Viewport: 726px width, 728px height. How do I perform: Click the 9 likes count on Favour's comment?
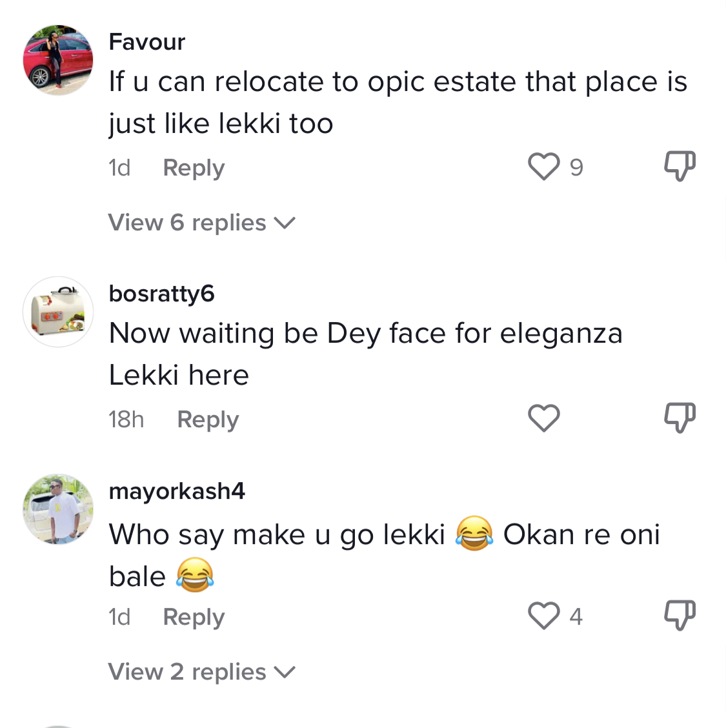coord(576,167)
